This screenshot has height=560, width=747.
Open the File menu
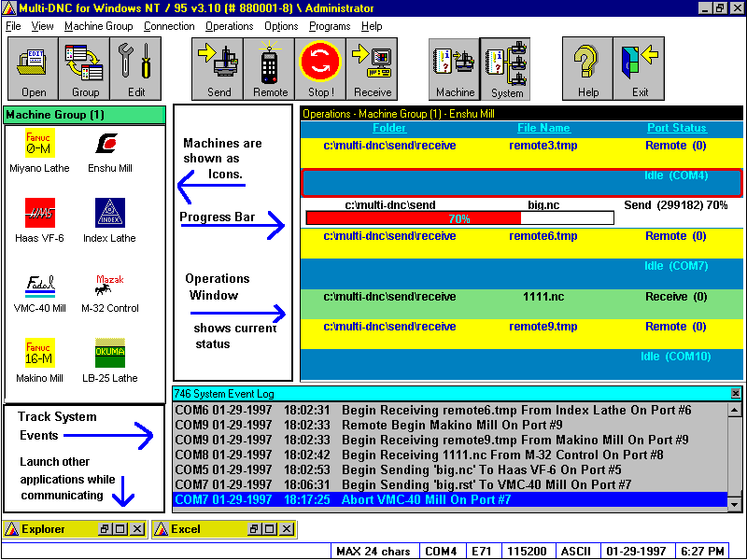click(13, 26)
